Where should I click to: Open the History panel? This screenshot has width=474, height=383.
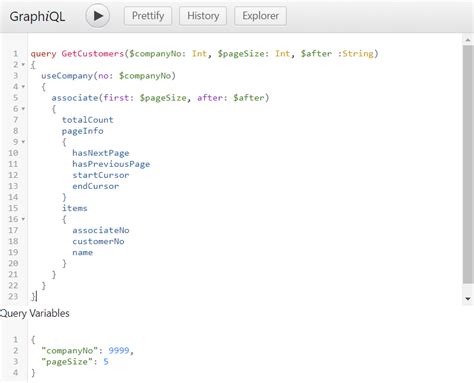203,16
